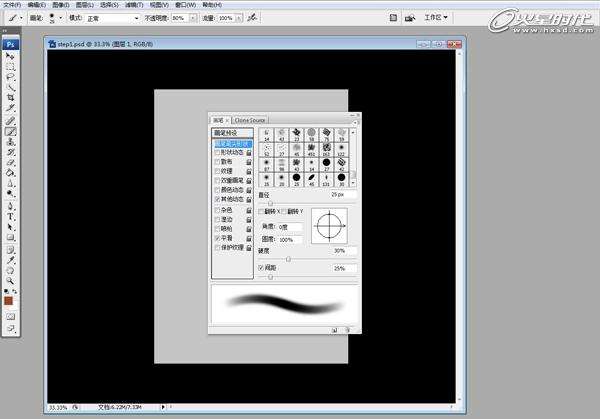The image size is (600, 419).
Task: Click 画笔预设 button in panel
Action: point(232,133)
